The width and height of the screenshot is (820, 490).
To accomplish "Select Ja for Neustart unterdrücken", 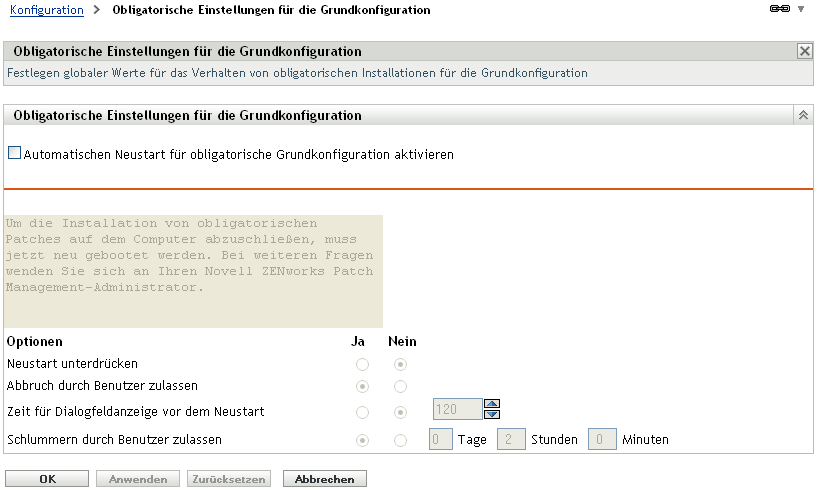I will (362, 364).
